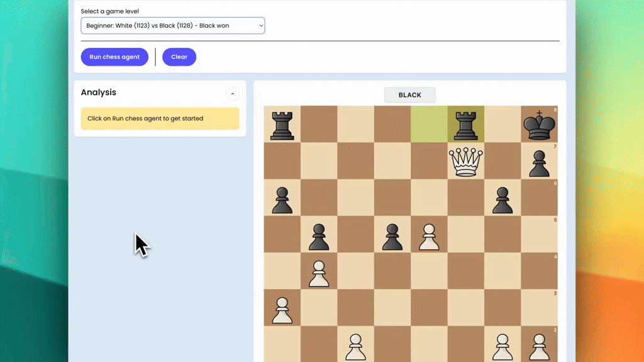Click the Analysis heading text
Viewport: 644px width, 362px height.
[99, 92]
